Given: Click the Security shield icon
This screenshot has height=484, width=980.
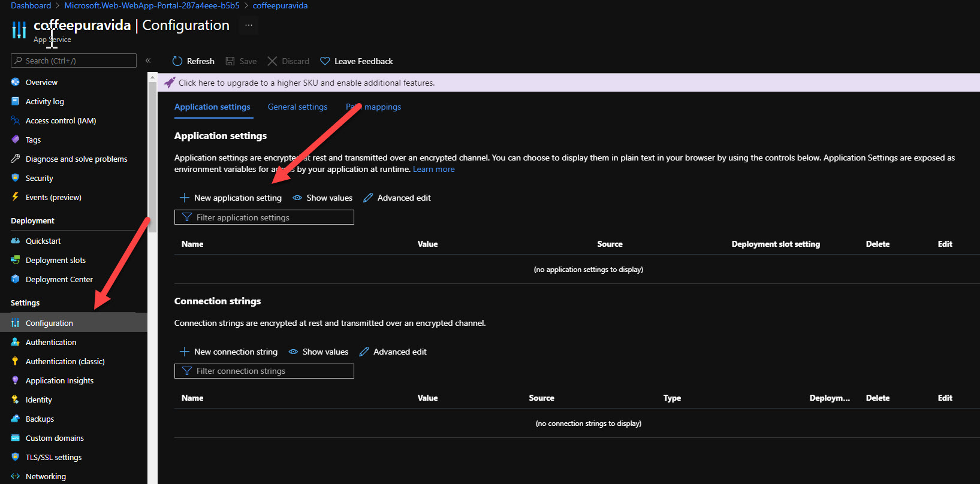Looking at the screenshot, I should 16,178.
